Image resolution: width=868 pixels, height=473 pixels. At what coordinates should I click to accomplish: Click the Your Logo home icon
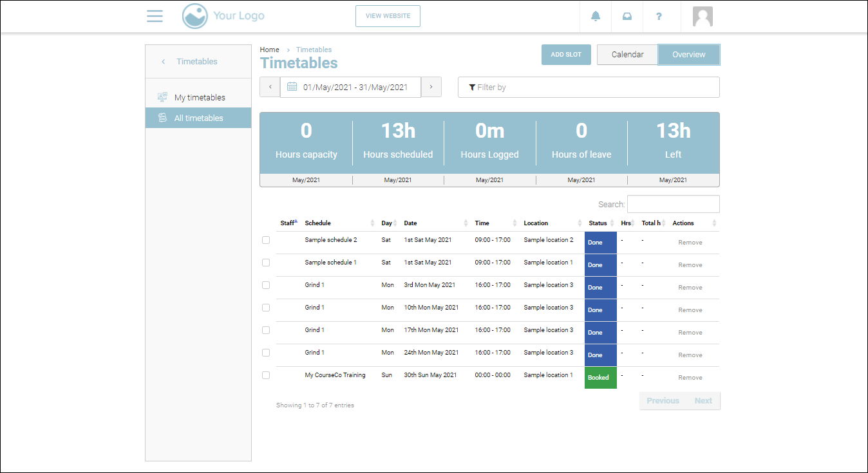pos(194,16)
